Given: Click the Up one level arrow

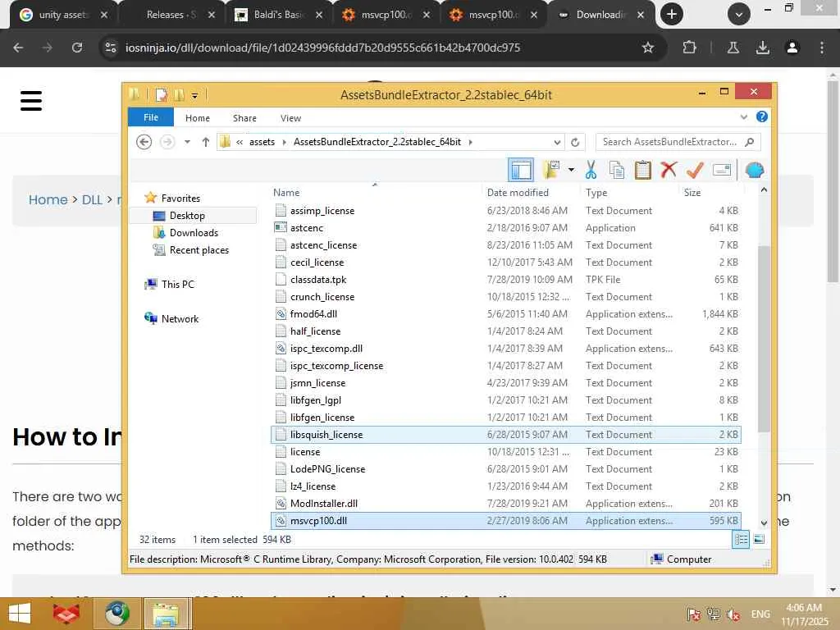Looking at the screenshot, I should [205, 142].
